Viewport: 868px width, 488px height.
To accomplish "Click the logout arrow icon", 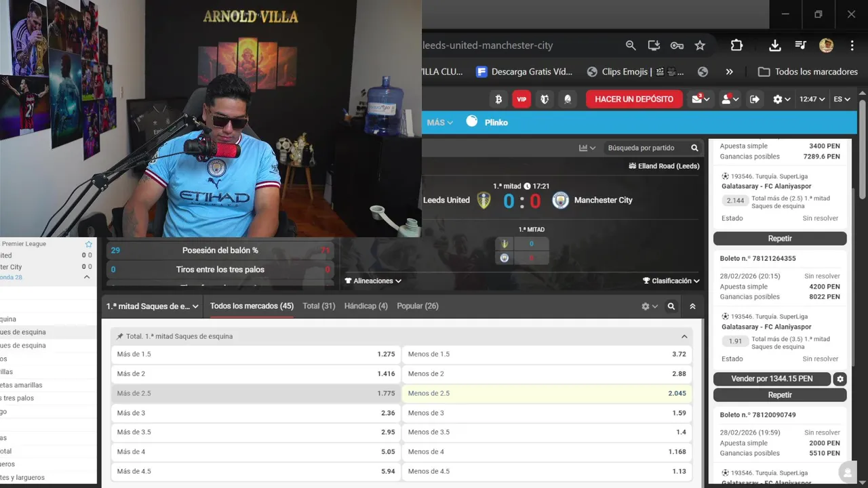I will point(755,99).
